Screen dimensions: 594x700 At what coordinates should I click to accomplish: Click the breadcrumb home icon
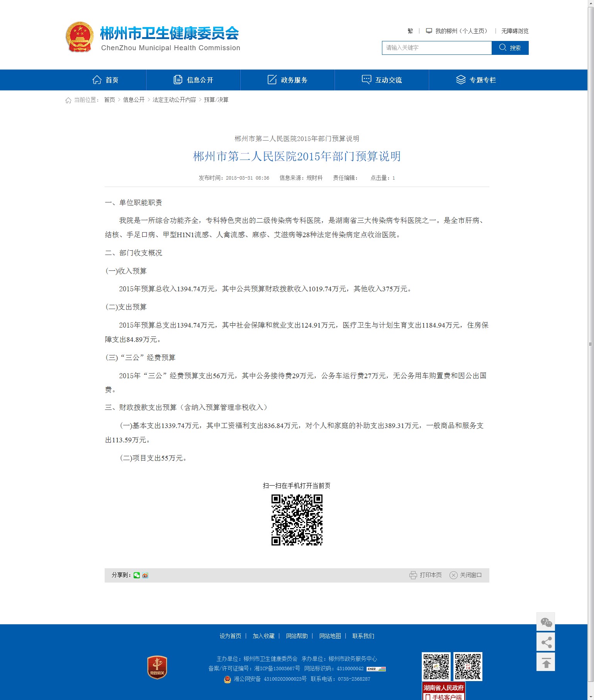pyautogui.click(x=68, y=100)
